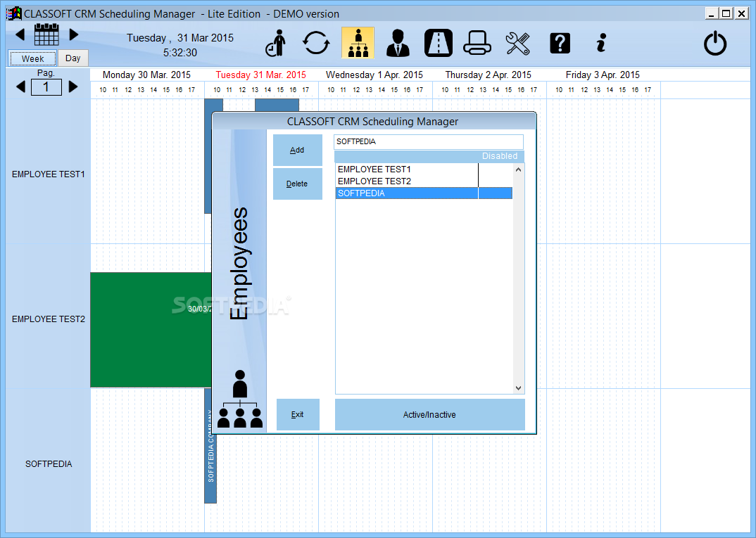Switch to Week view

(33, 58)
